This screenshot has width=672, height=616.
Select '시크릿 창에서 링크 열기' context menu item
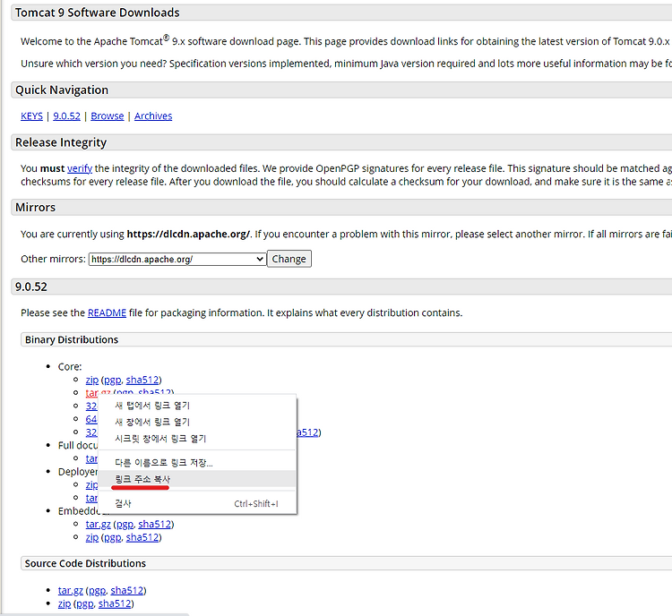(198, 439)
